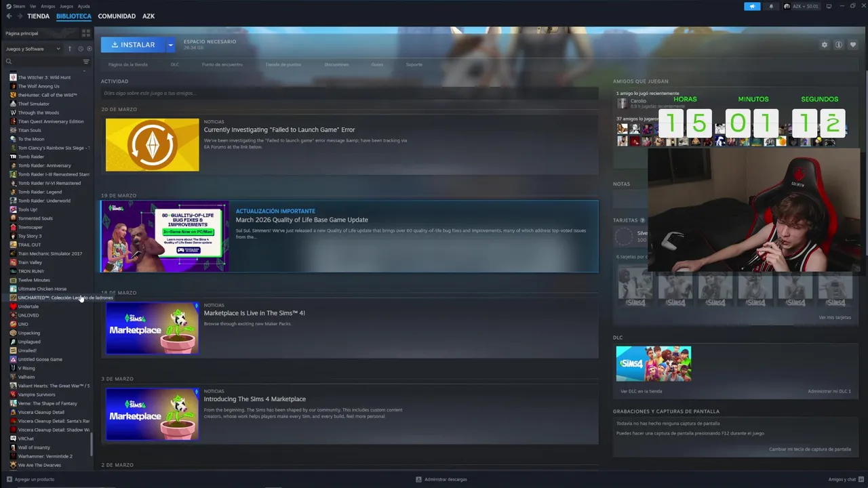Select BIBLIOTECA tab

[x=73, y=16]
